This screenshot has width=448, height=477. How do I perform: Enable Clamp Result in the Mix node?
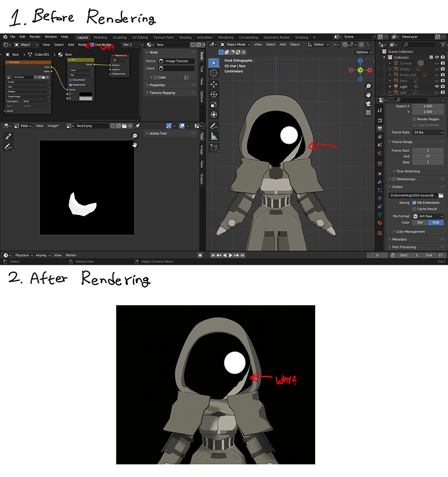[71, 80]
